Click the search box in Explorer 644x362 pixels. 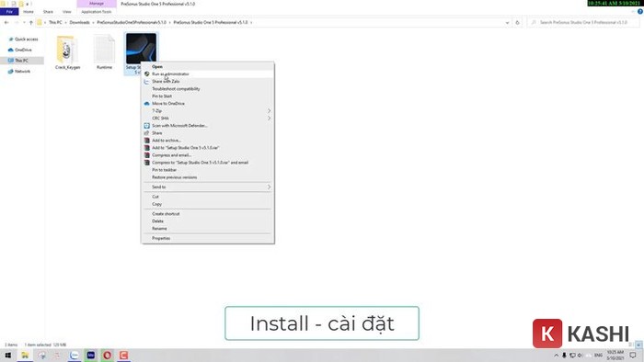(x=583, y=23)
